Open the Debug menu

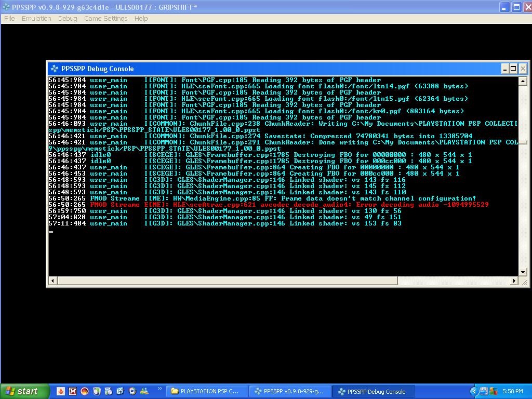pyautogui.click(x=68, y=18)
